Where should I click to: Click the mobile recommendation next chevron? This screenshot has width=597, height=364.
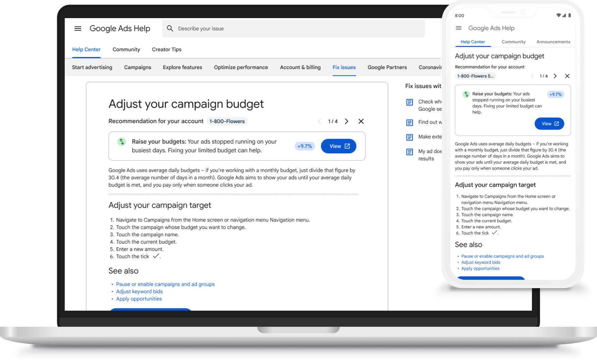[555, 76]
